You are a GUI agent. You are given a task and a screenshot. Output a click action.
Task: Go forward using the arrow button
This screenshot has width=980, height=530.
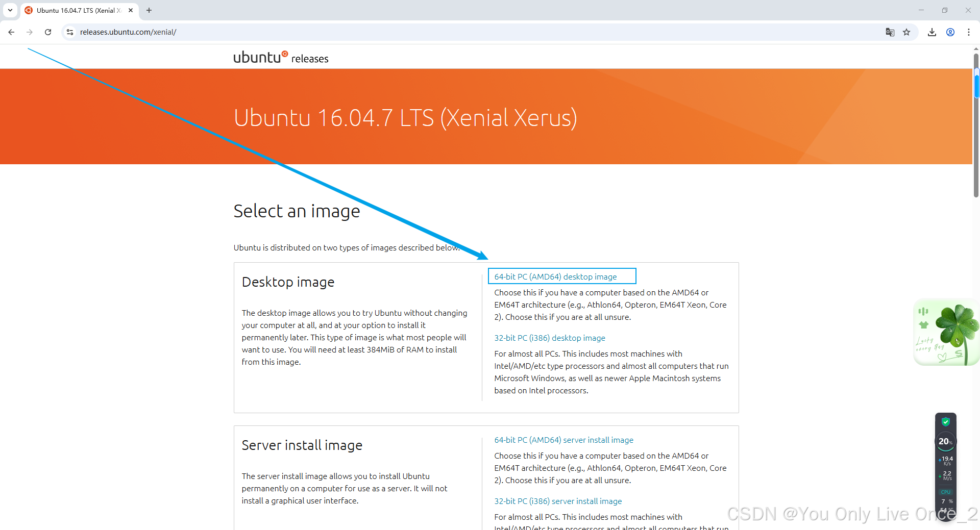pyautogui.click(x=30, y=32)
